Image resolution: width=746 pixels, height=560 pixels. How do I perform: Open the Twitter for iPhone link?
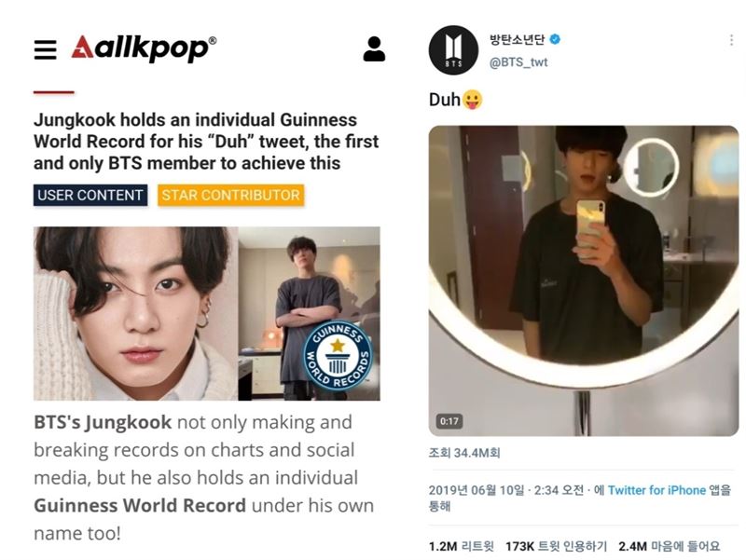(x=656, y=490)
